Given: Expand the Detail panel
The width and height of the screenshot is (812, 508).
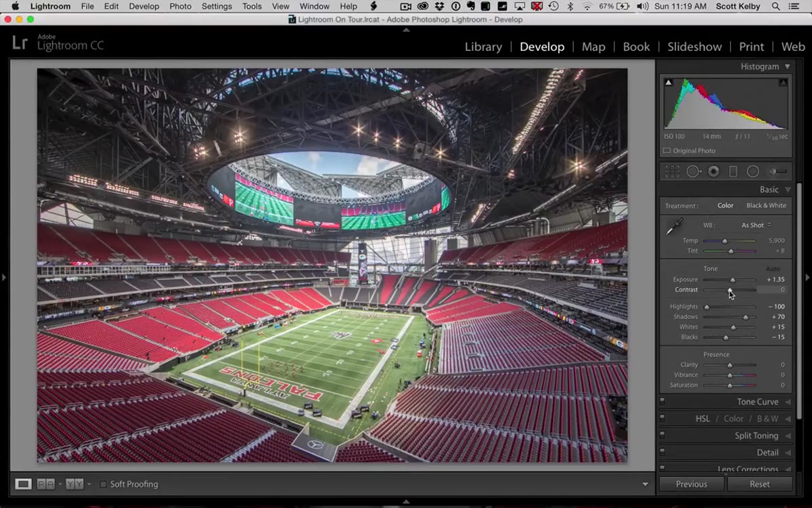Looking at the screenshot, I should (788, 453).
